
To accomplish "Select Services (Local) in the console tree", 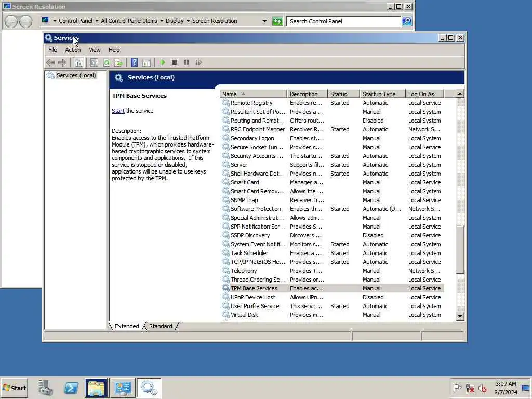I will coord(76,75).
